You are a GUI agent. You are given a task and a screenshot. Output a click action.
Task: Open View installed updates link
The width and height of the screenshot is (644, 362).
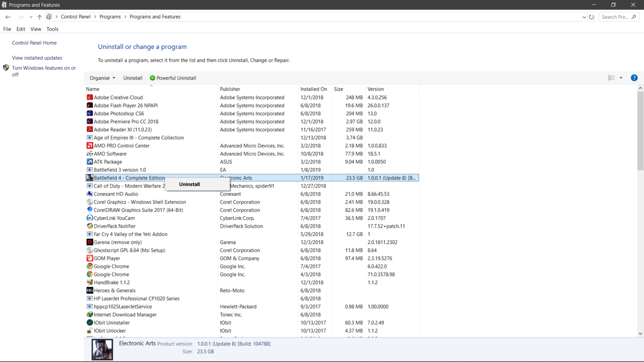37,58
